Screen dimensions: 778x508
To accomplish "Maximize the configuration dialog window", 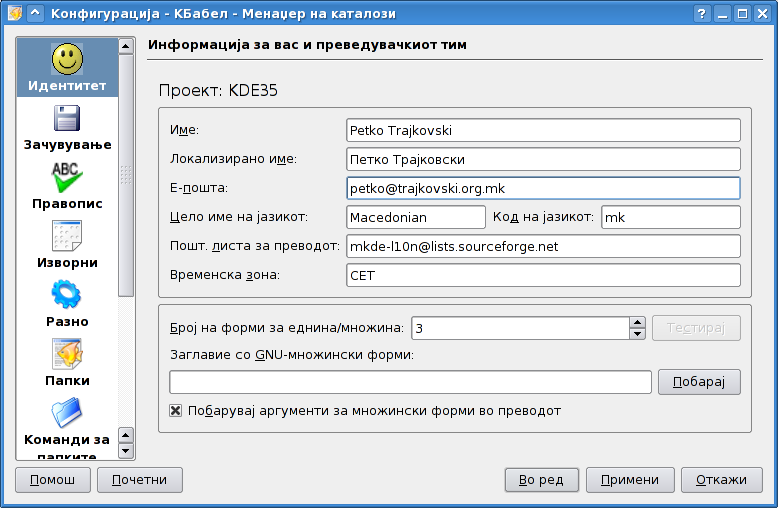I will (x=742, y=13).
